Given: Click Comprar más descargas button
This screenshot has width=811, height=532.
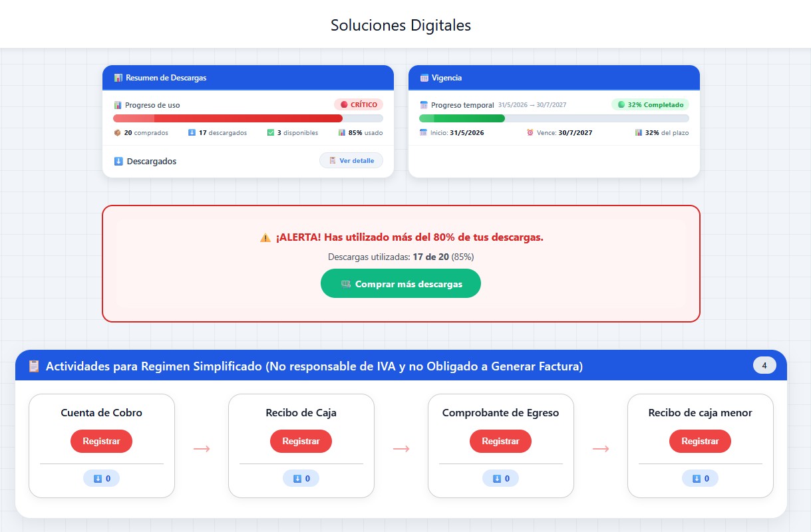Looking at the screenshot, I should (401, 283).
